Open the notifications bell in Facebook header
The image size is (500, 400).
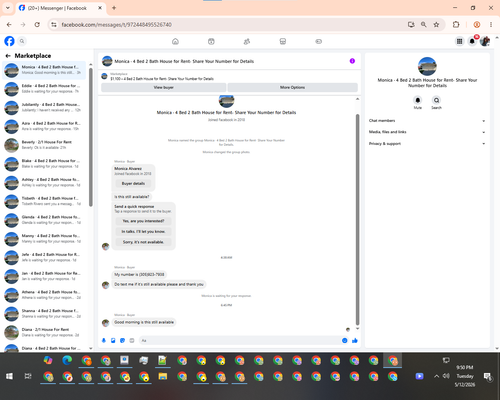pos(472,41)
